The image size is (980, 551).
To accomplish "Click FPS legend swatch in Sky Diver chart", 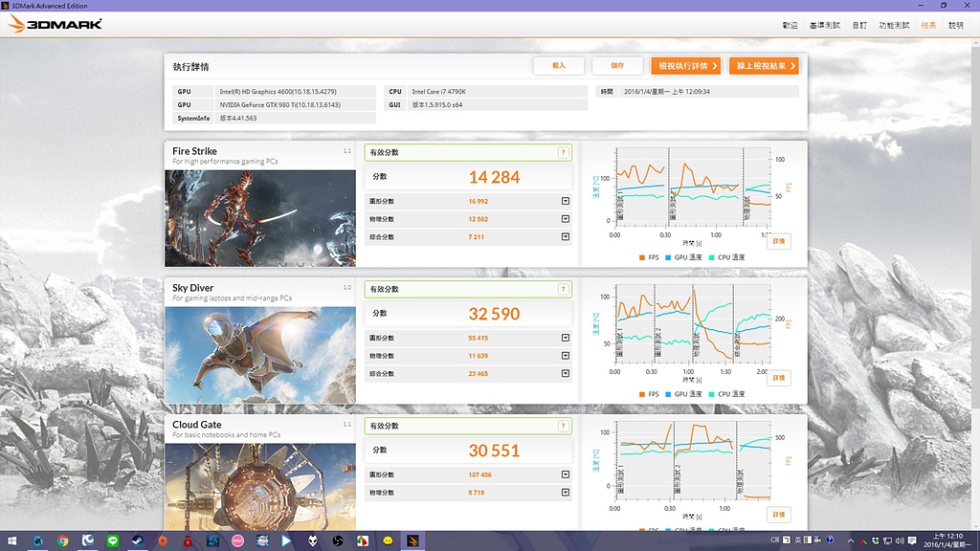I will coord(642,394).
